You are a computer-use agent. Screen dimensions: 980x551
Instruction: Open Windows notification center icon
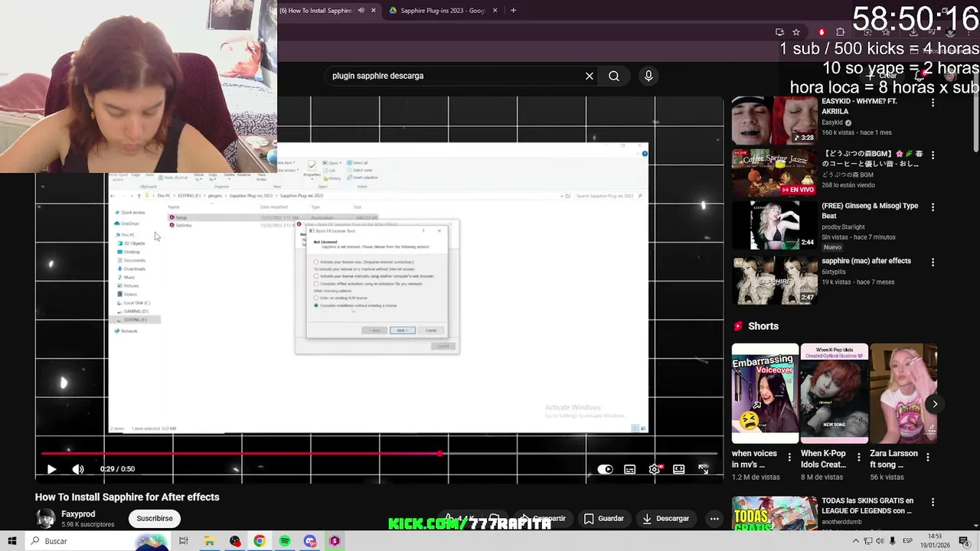[965, 541]
